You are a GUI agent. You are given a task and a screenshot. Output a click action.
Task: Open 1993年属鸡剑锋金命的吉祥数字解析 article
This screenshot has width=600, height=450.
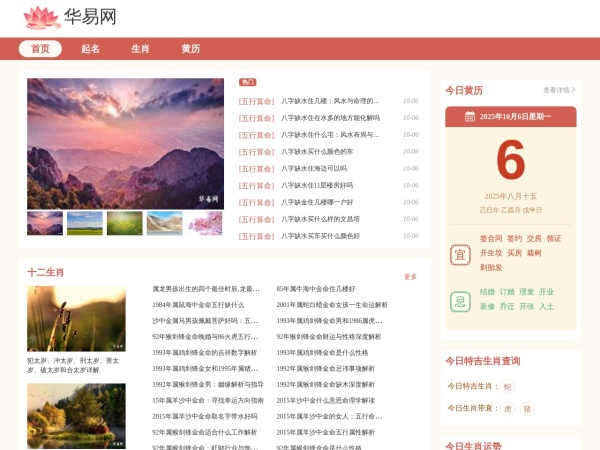205,352
